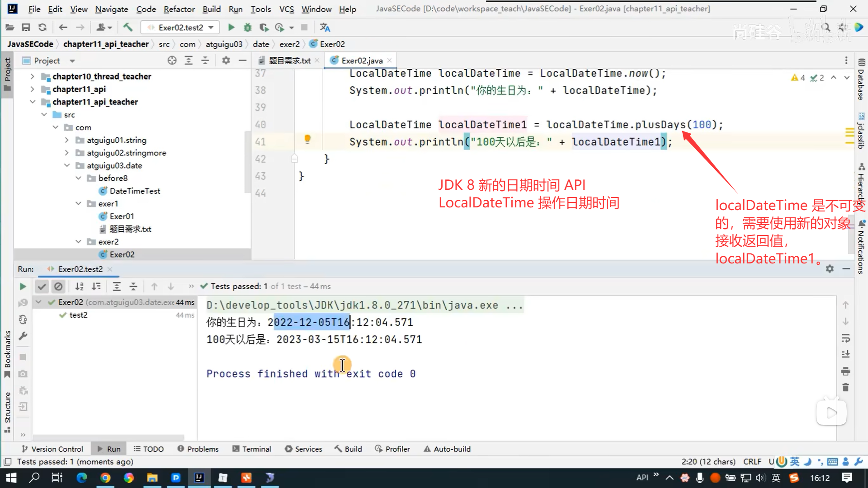Click the Debug bug icon
868x488 pixels.
247,28
